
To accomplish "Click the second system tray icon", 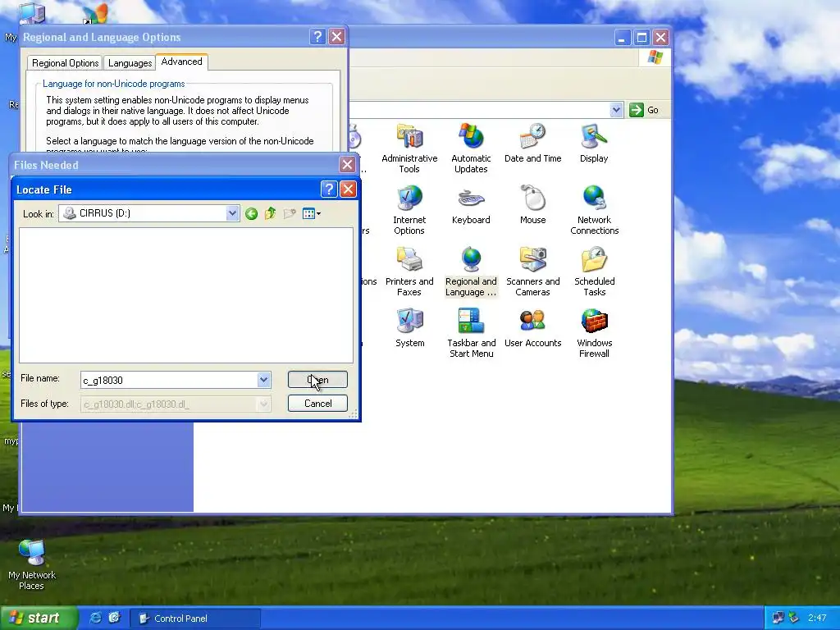I will click(794, 618).
